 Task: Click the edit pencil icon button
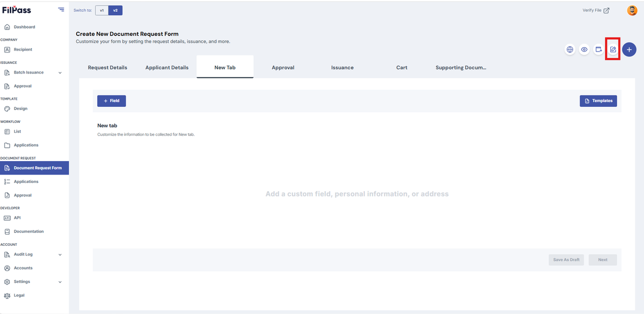click(x=613, y=49)
